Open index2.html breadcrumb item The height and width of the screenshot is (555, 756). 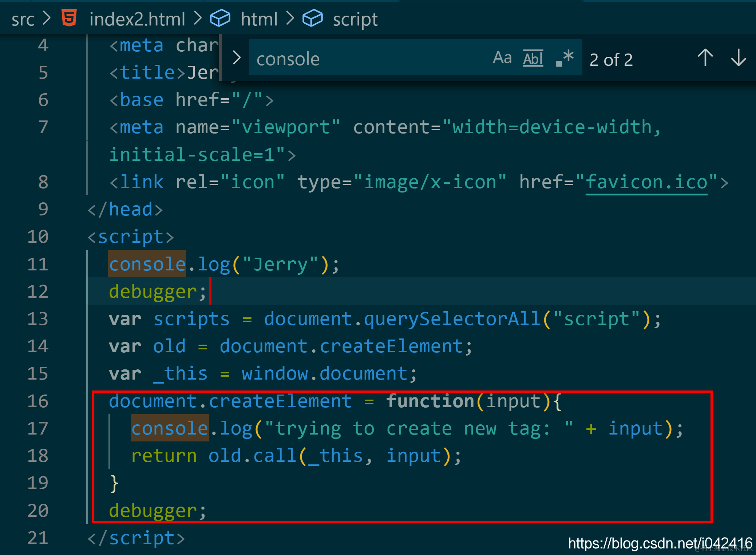137,19
